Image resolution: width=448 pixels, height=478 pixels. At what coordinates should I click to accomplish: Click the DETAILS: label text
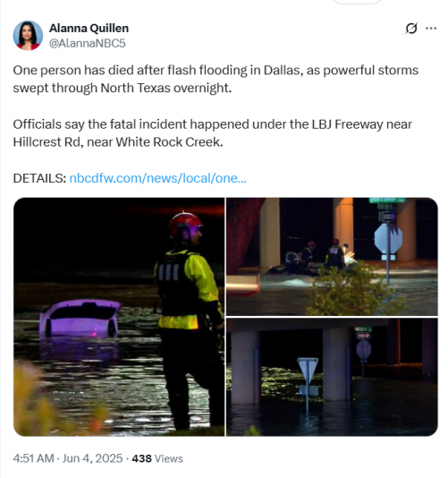[x=39, y=178]
